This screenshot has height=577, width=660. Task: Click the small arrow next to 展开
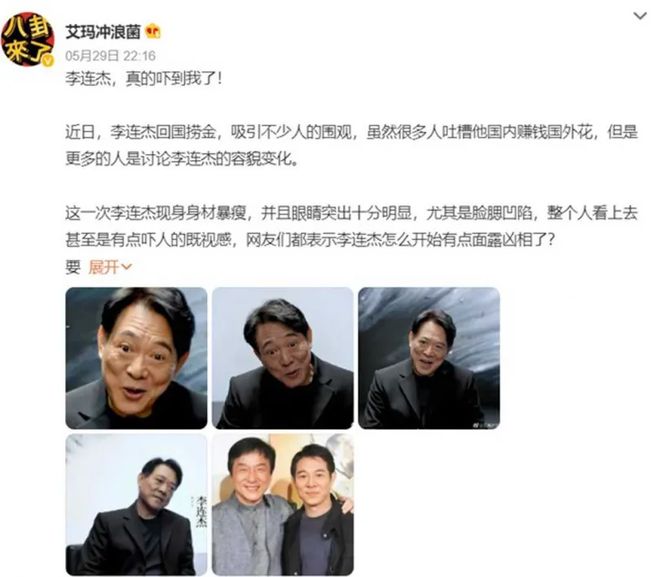pos(127,267)
